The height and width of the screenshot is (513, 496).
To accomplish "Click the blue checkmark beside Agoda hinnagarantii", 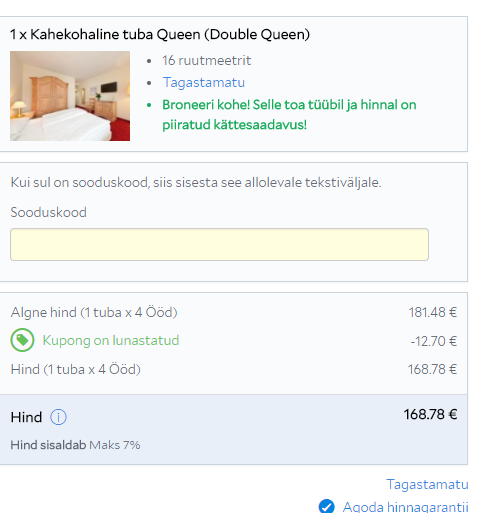I will pyautogui.click(x=326, y=507).
